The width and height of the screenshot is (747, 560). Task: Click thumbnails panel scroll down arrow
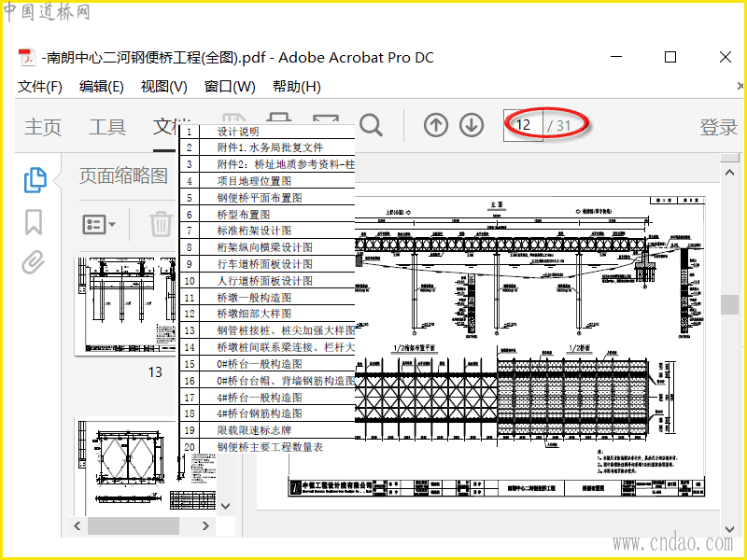226,506
